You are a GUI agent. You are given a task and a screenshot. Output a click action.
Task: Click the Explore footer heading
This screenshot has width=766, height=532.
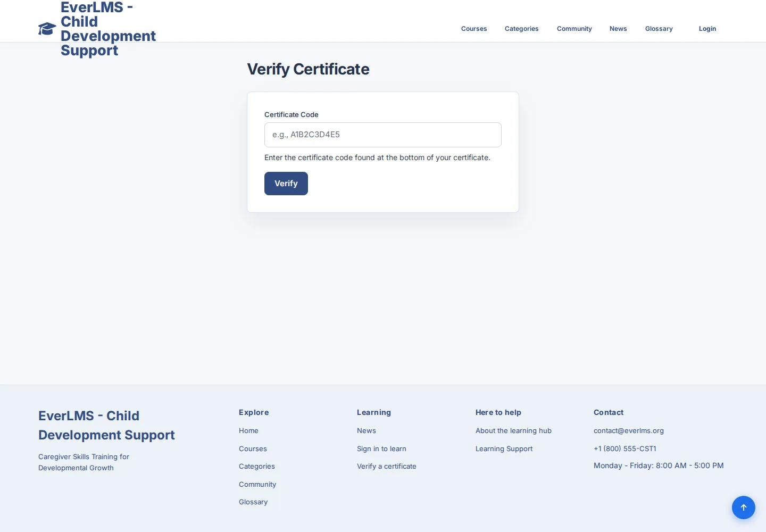(x=254, y=413)
